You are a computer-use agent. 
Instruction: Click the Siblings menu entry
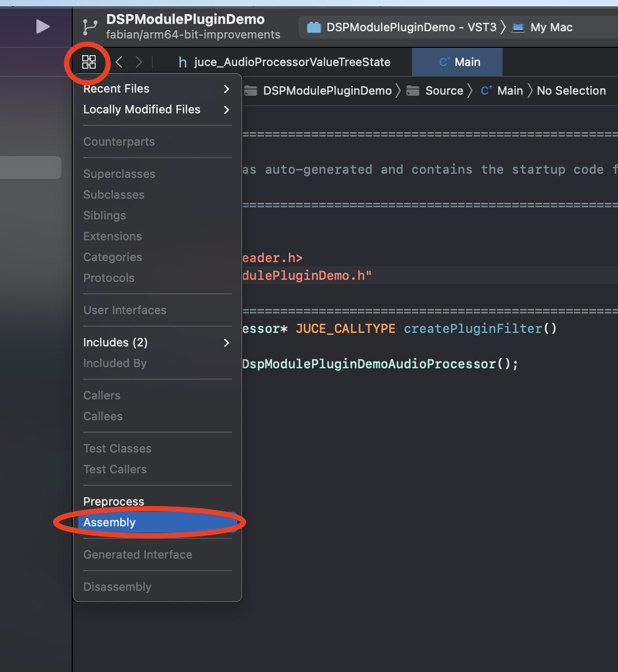pyautogui.click(x=158, y=216)
